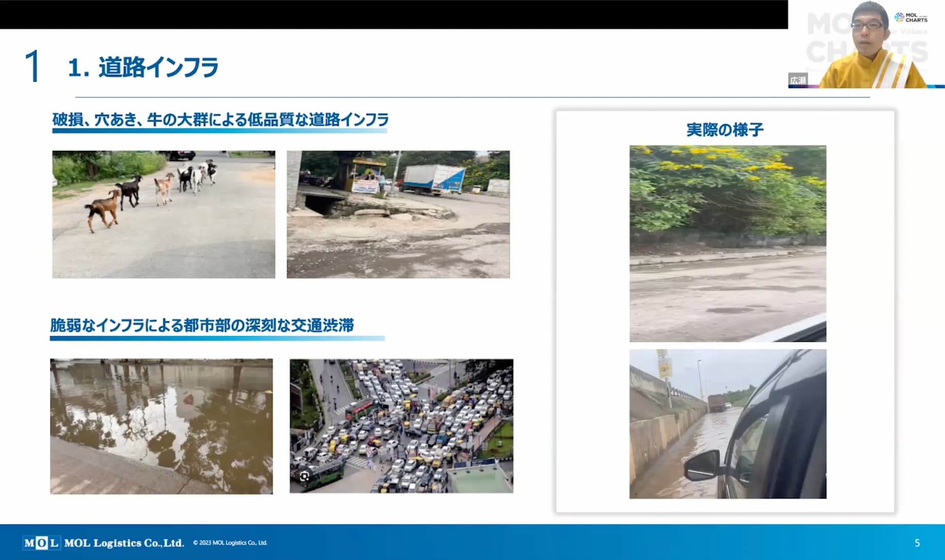Click the © 2023 copyright notice

pyautogui.click(x=230, y=543)
